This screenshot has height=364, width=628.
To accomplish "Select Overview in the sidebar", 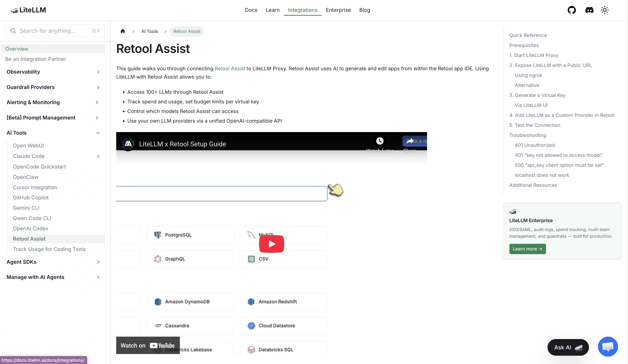I will click(x=53, y=49).
